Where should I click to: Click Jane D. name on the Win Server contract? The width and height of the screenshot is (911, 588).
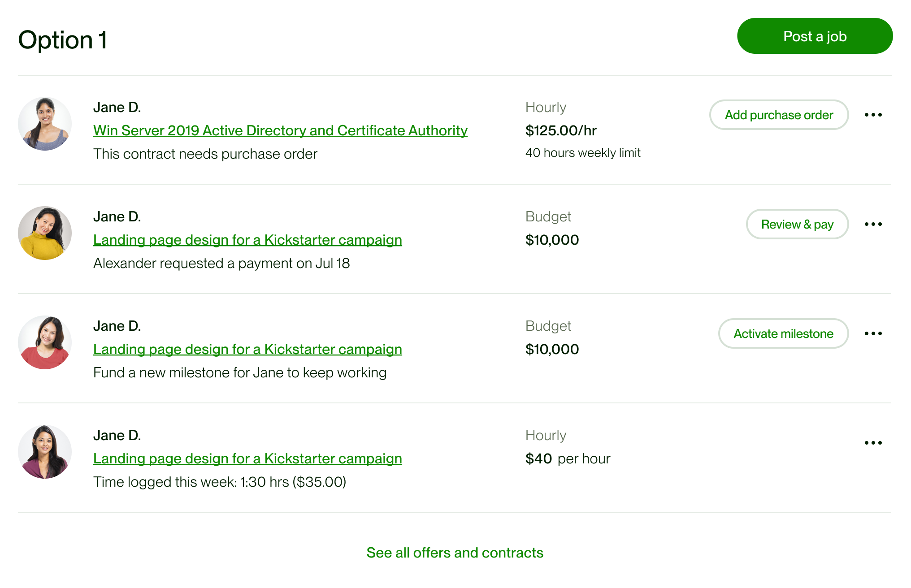pos(117,107)
